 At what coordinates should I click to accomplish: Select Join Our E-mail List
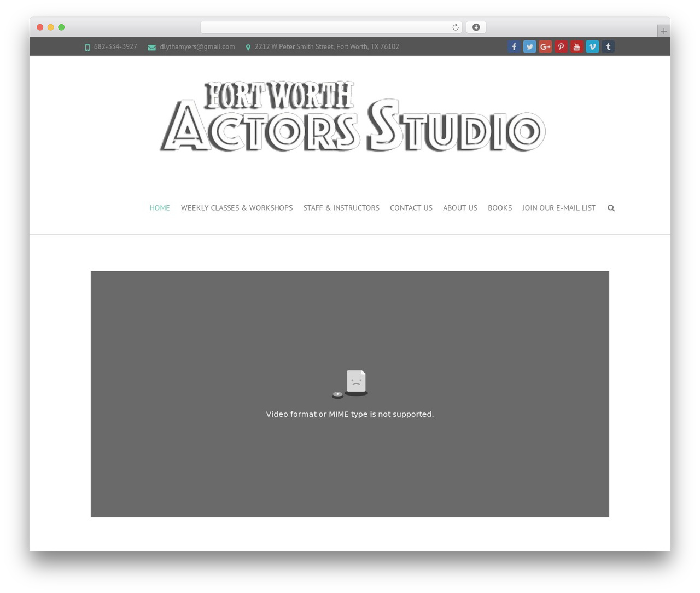[x=559, y=208]
